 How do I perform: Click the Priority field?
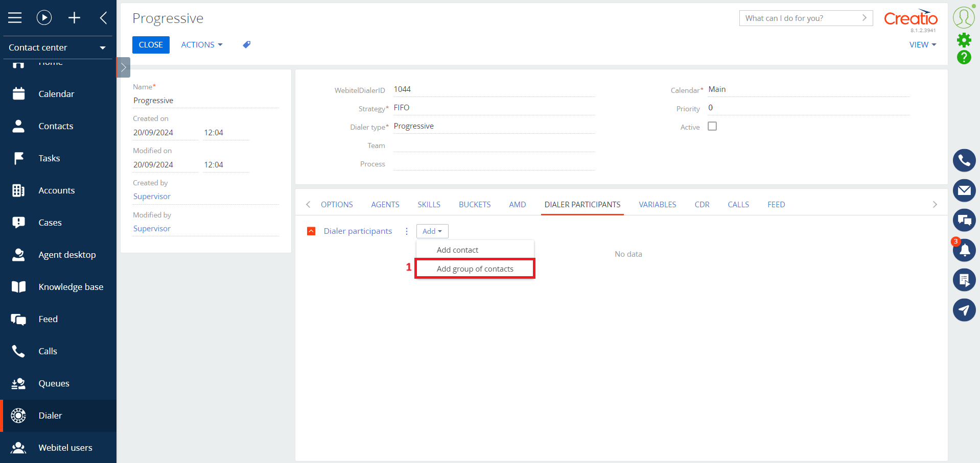pyautogui.click(x=808, y=108)
